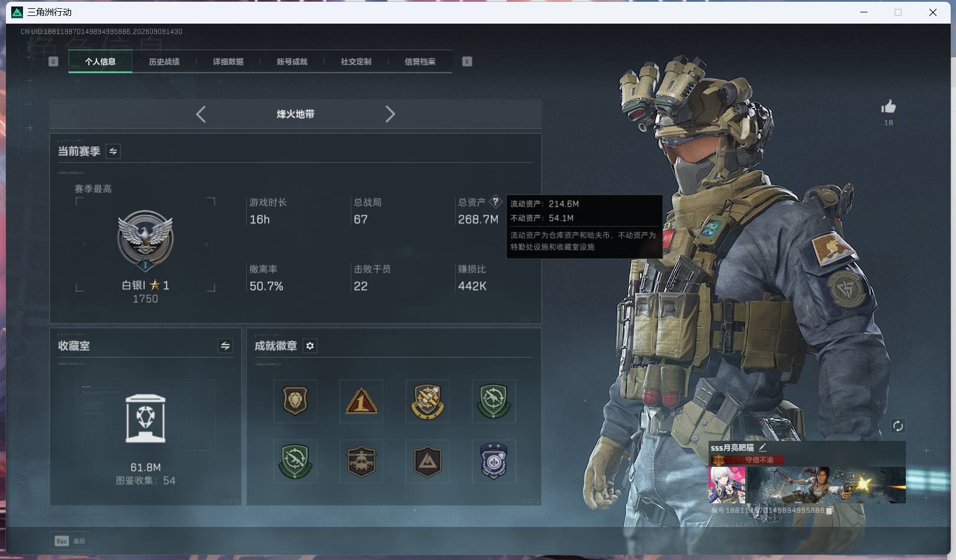Select the blue star shield badge
Viewport: 956px width, 560px height.
point(494,461)
